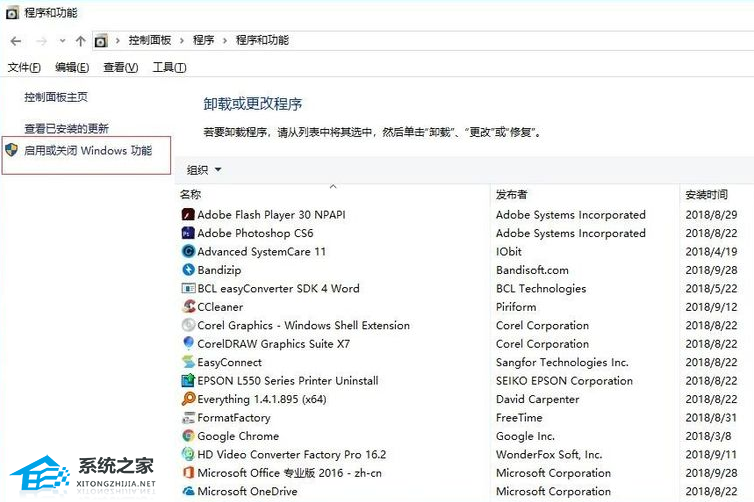Click install date 2018/3/8
754x502 pixels.
point(708,436)
